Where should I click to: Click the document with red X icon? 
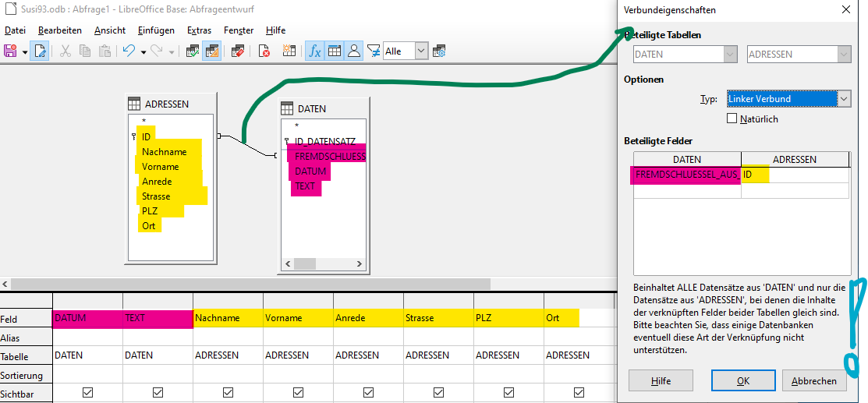pos(264,51)
